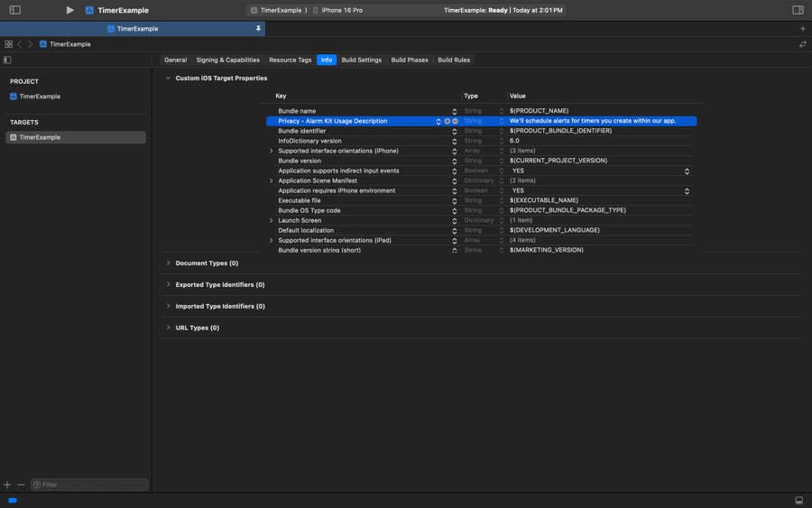Open key stepper for Bundle name
812x508 pixels.
coord(454,111)
